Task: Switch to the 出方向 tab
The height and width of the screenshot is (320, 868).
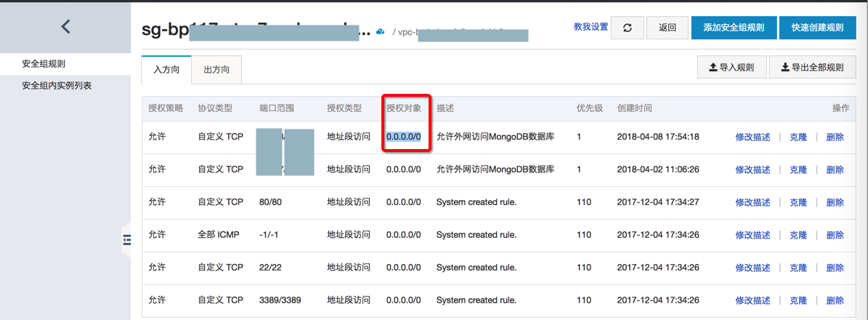Action: click(216, 70)
